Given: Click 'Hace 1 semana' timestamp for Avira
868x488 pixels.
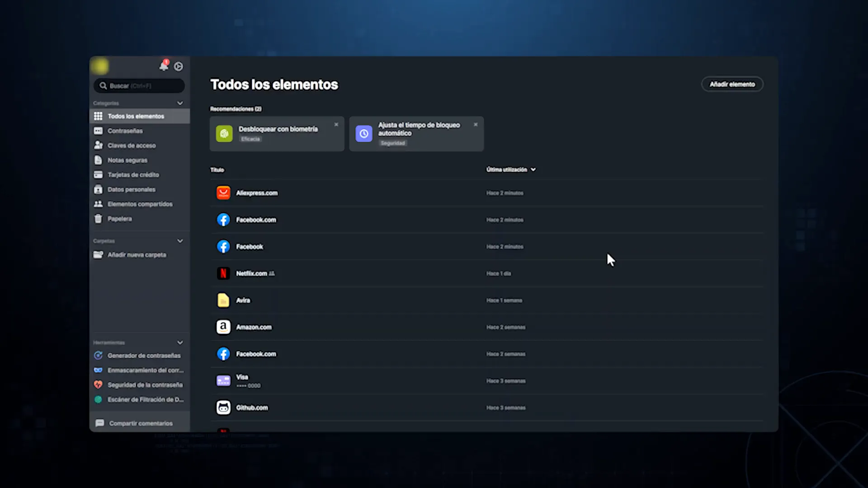Looking at the screenshot, I should (504, 300).
